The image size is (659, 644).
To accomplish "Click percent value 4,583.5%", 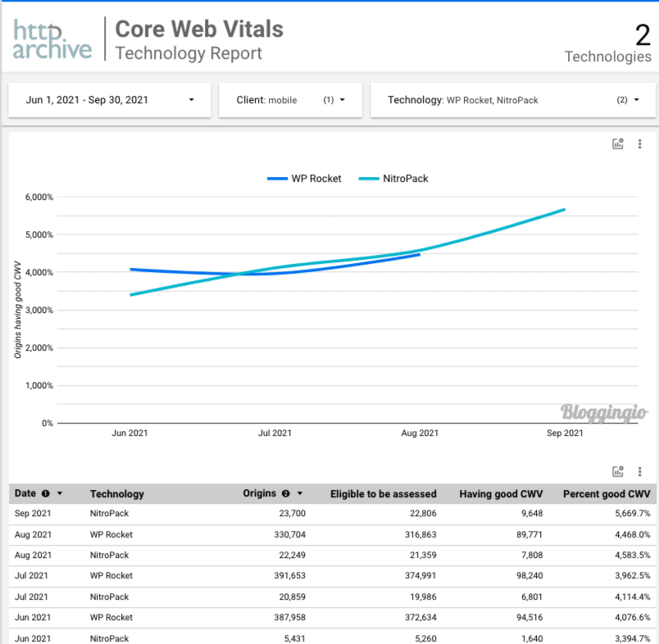I will point(633,555).
